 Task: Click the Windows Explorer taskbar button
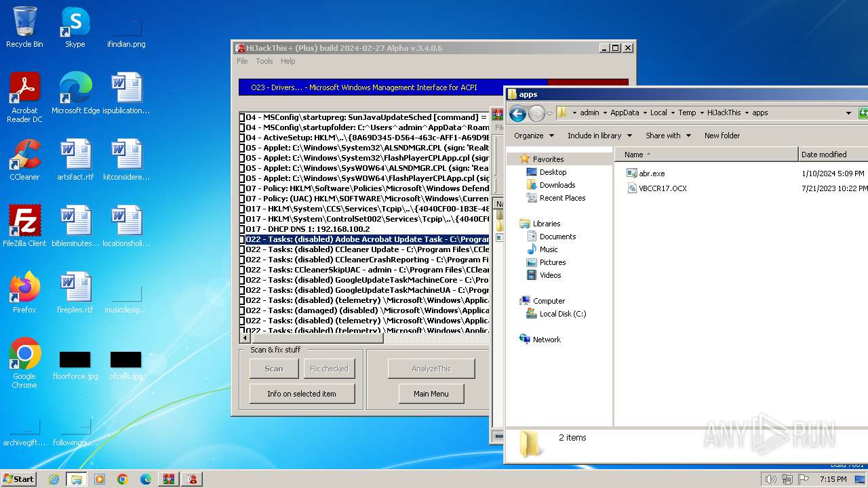[77, 479]
